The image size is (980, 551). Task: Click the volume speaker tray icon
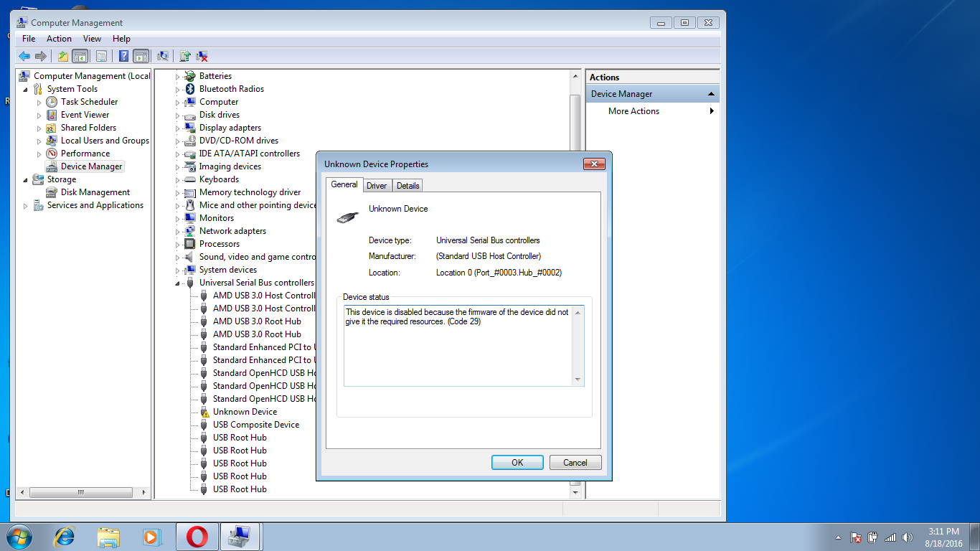(908, 537)
